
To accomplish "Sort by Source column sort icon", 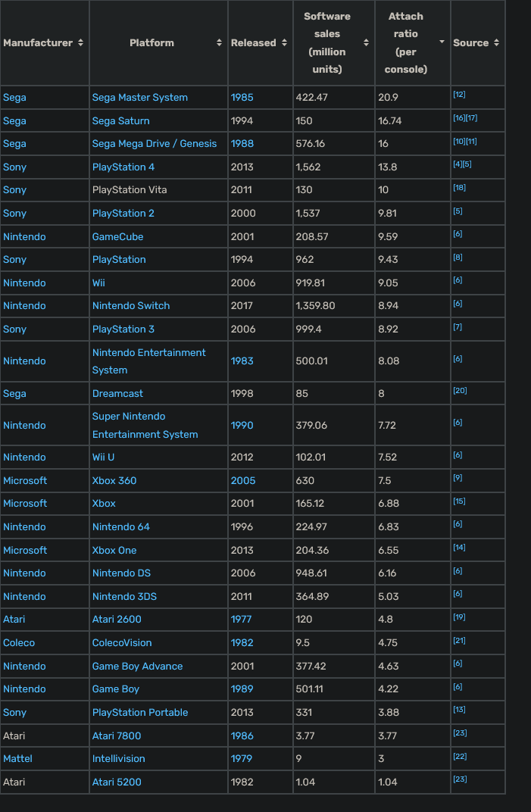I will [496, 43].
